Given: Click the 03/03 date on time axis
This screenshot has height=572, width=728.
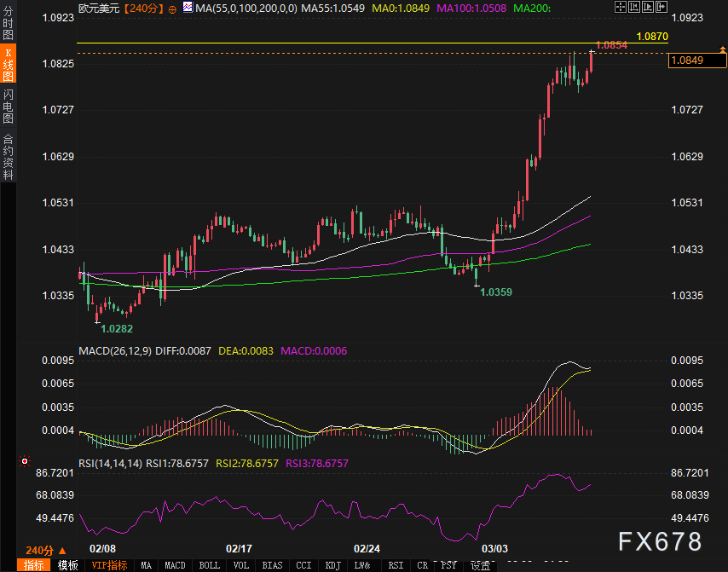Looking at the screenshot, I should pos(495,549).
